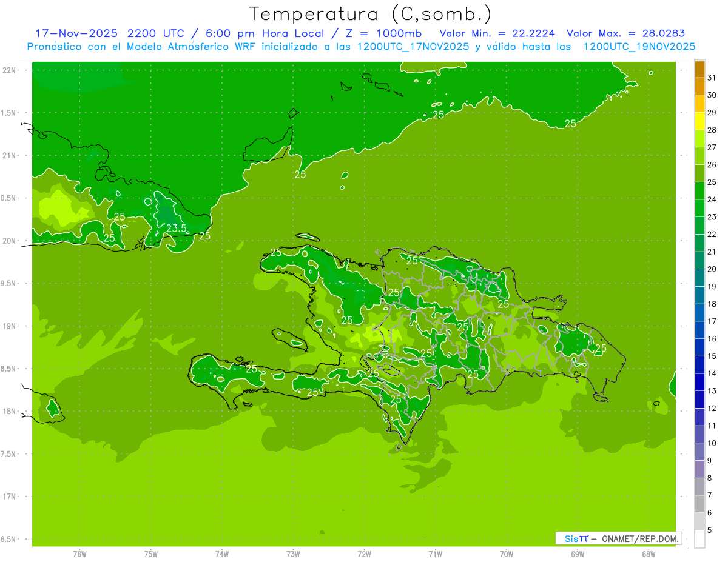Click the '23.5' contour label over Cuba
Screen dimensions: 728x562
[x=176, y=228]
